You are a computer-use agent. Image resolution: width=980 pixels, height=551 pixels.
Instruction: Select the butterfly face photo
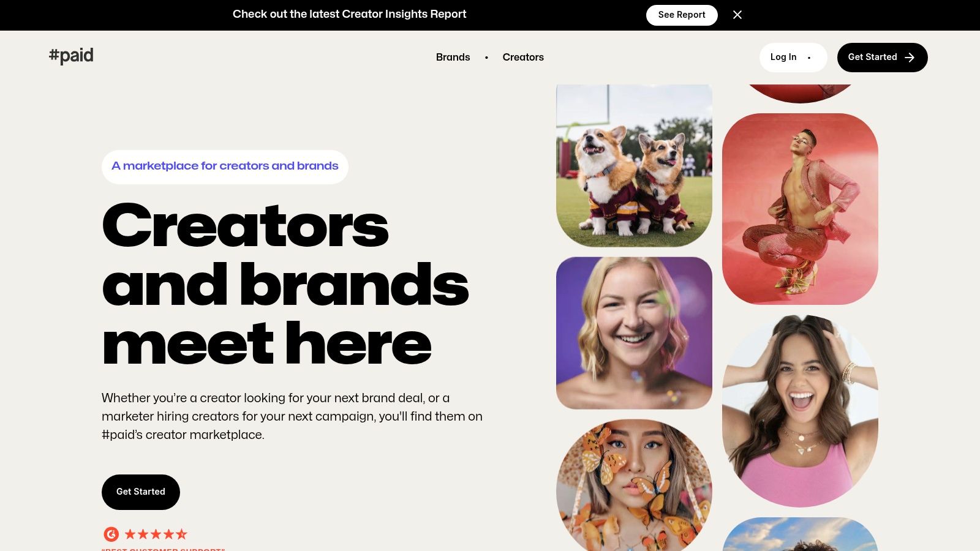point(634,485)
